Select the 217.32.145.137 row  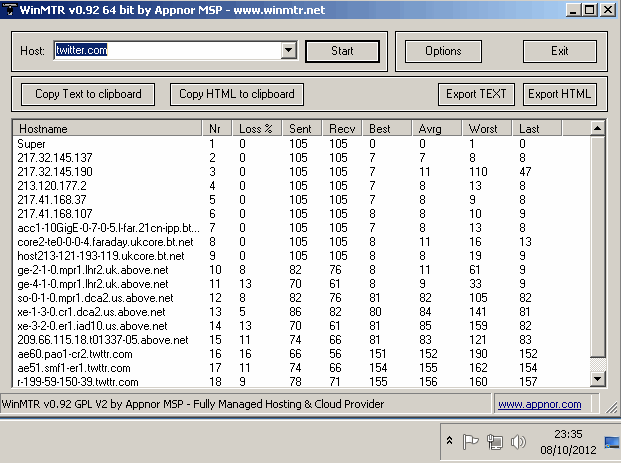coord(302,158)
